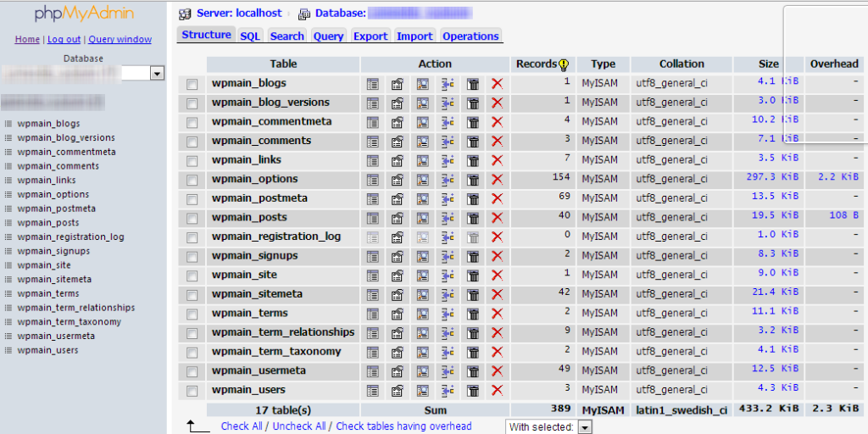Open the Operations tab

coord(471,36)
